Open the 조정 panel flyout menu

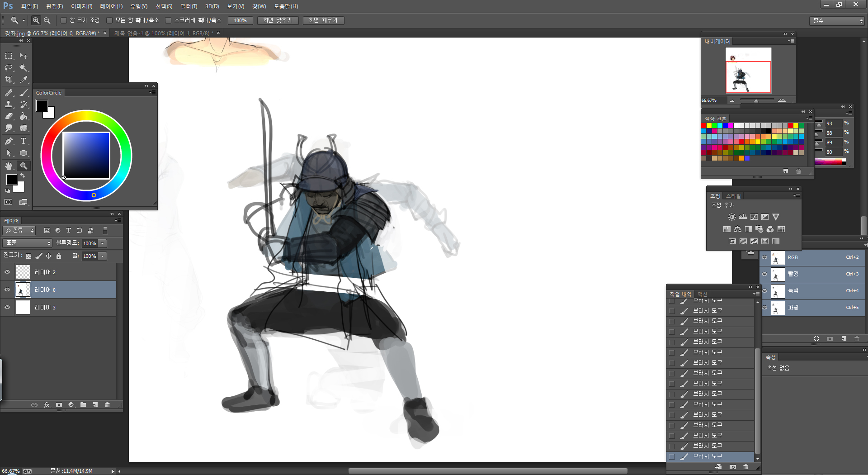[x=797, y=196]
